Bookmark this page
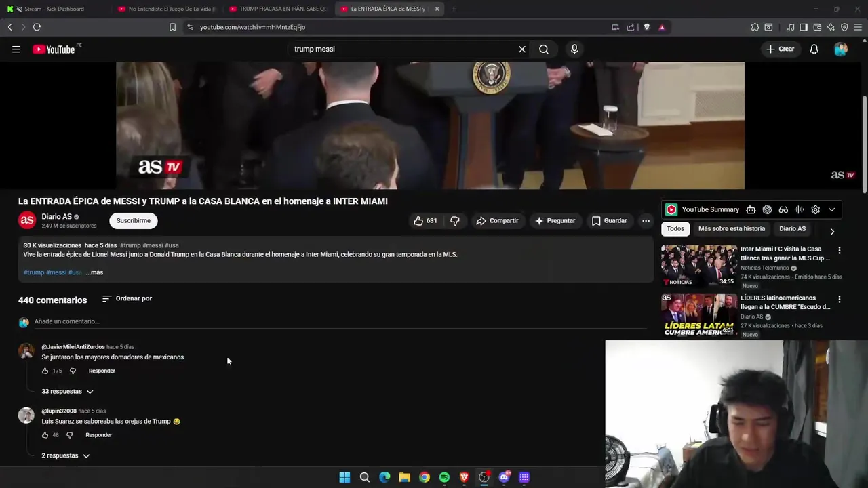Screen dimensions: 868x488 [x=172, y=27]
